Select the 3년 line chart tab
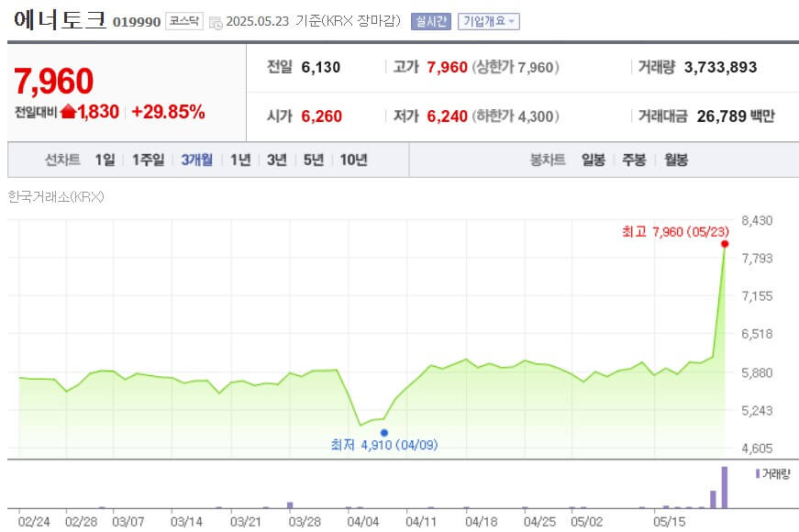Image resolution: width=799 pixels, height=532 pixels. (277, 160)
